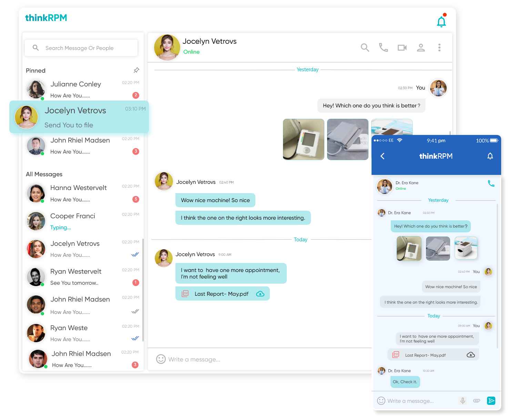
Task: Attach a file using the paperclip icon
Action: pos(477,401)
